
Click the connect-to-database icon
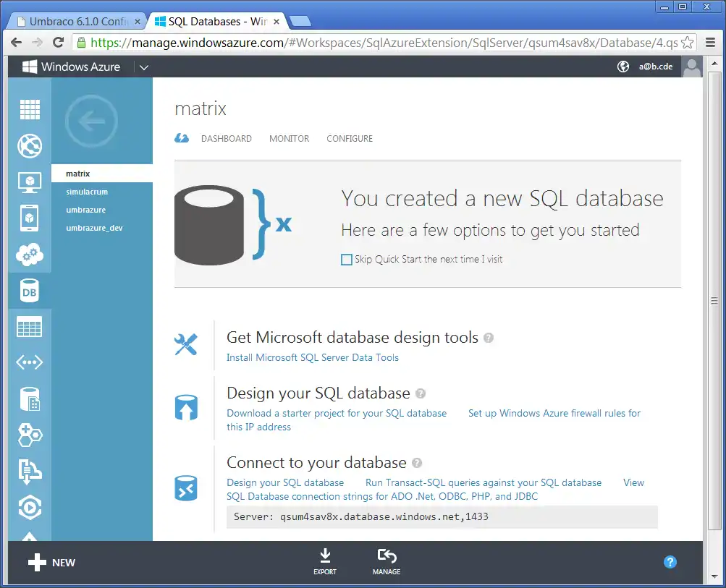click(186, 488)
